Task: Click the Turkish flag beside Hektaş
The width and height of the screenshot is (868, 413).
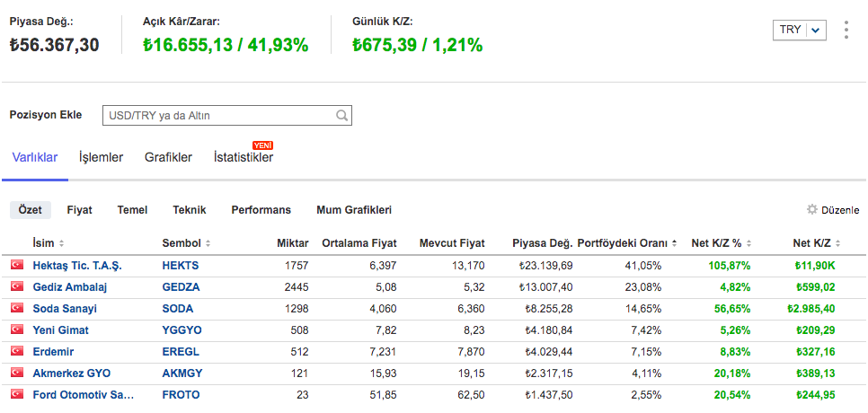Action: click(16, 266)
